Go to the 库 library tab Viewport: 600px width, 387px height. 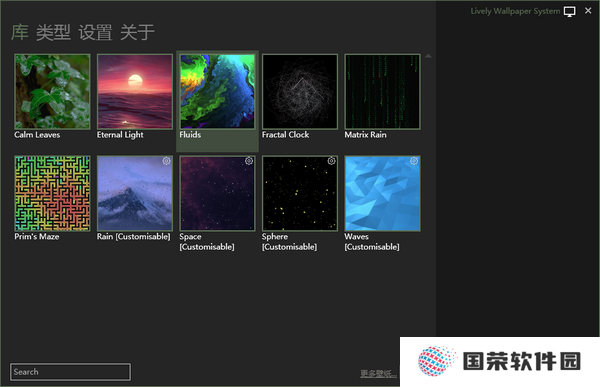tap(20, 32)
